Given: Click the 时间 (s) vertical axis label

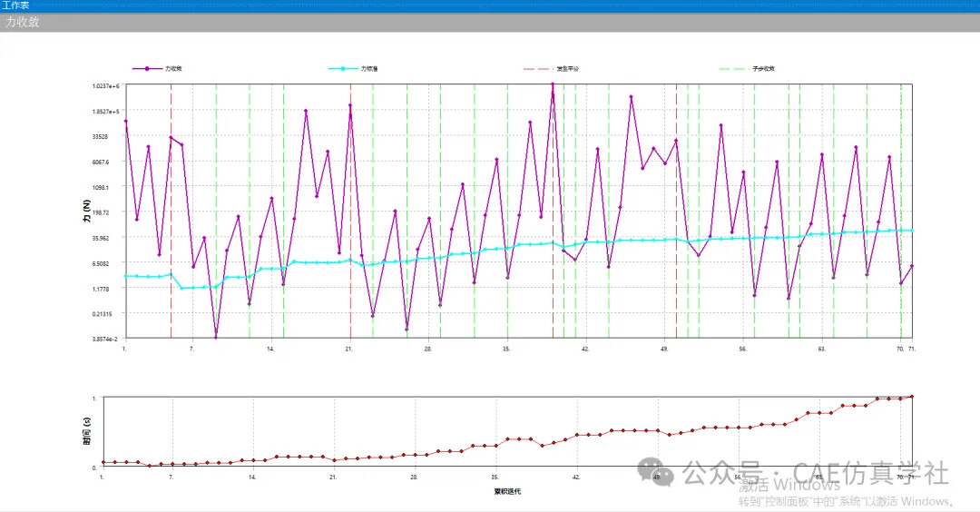Looking at the screenshot, I should click(x=87, y=432).
